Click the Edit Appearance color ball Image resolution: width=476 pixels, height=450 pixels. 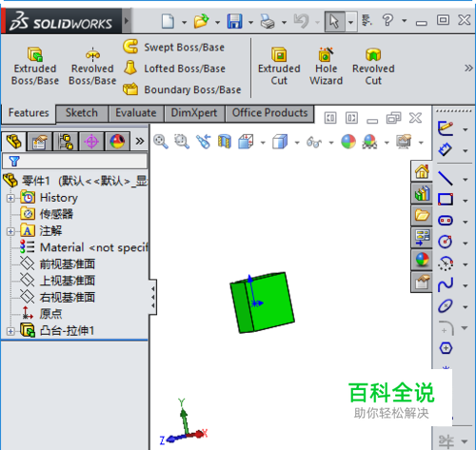[348, 142]
